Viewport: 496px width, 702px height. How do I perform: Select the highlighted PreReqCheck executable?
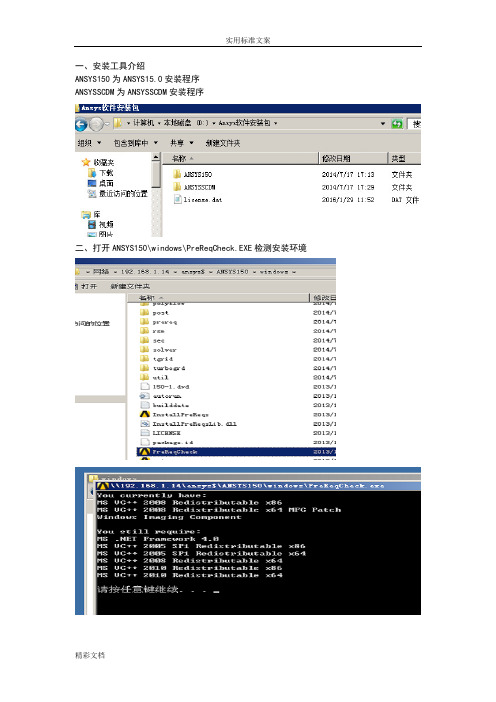coord(236,452)
